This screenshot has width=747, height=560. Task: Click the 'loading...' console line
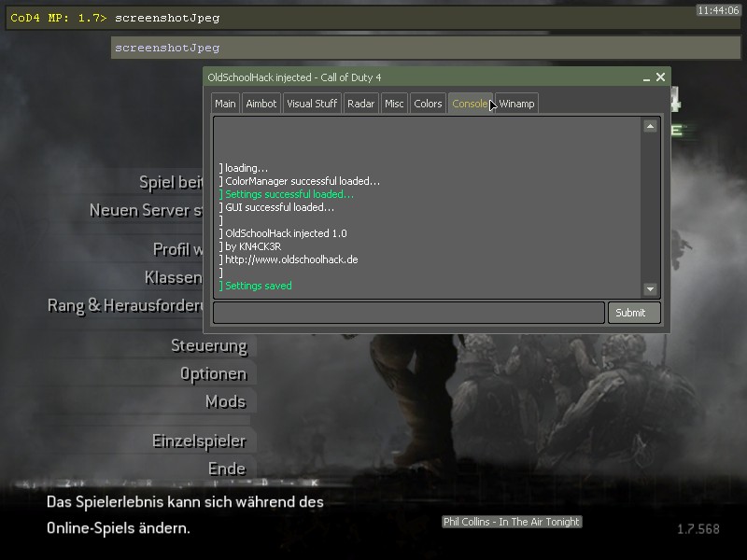point(244,168)
